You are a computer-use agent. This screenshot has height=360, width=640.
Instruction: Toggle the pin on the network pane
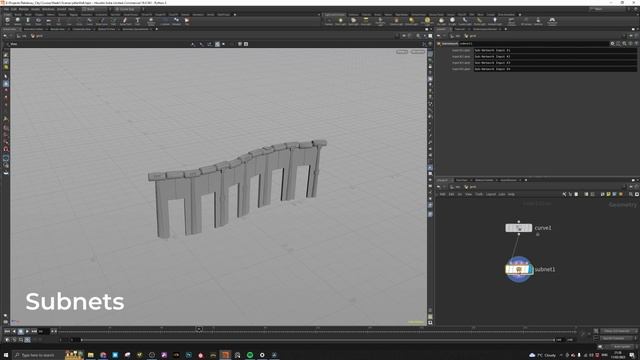[631, 187]
